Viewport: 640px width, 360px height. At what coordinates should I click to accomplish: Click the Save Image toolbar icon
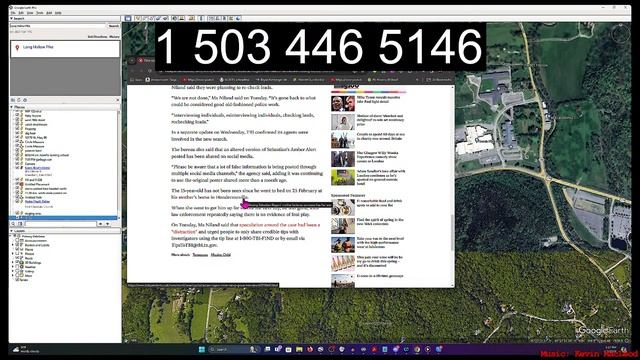[x=224, y=18]
